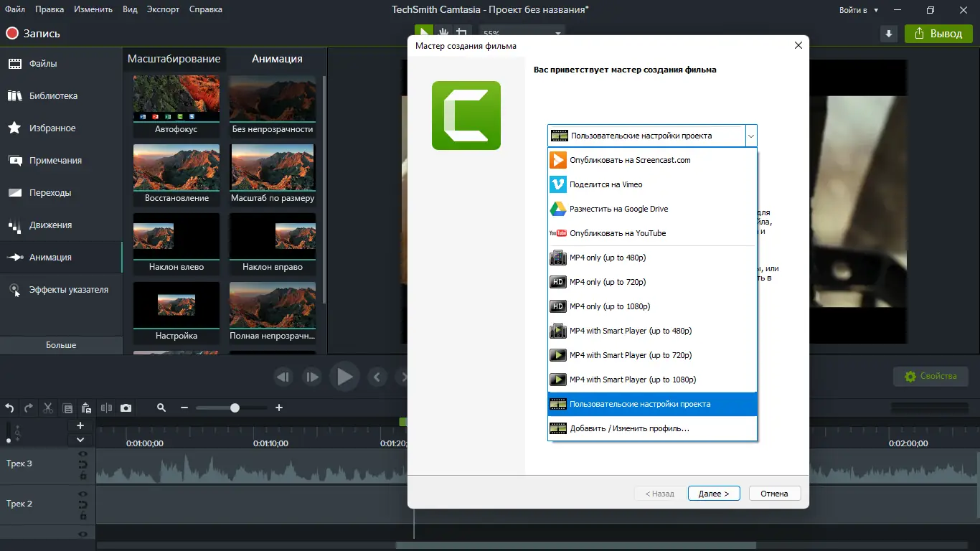This screenshot has height=551, width=980.
Task: Click the camera snapshot icon
Action: [126, 408]
